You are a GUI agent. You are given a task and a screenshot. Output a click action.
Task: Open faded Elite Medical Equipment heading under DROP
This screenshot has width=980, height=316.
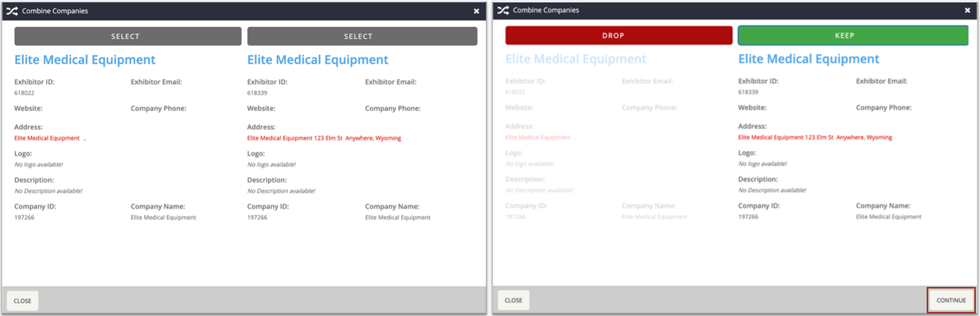coord(575,59)
